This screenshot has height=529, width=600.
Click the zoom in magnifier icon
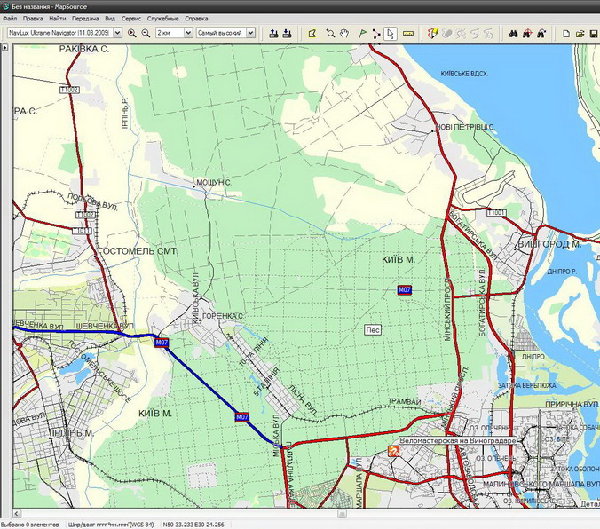[130, 33]
